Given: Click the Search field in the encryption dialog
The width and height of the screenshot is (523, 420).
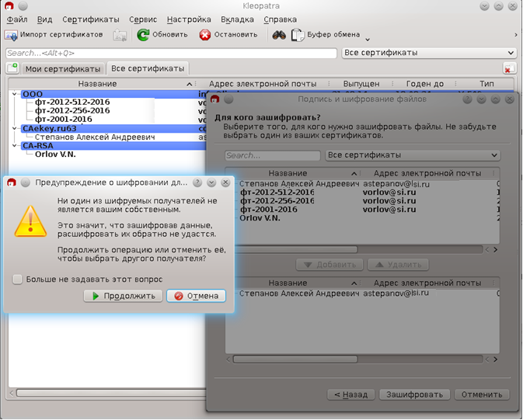Looking at the screenshot, I should click(x=273, y=155).
